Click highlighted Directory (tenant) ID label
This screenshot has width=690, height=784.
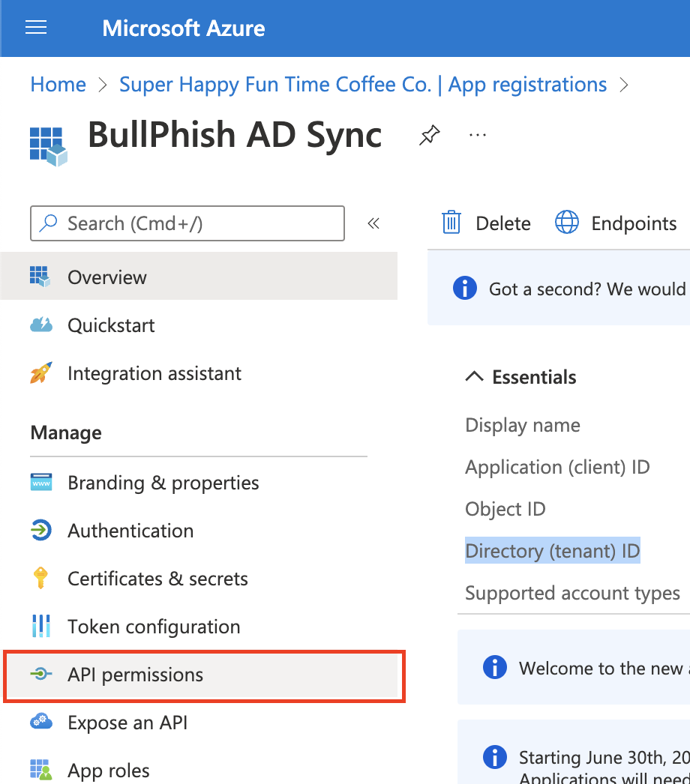click(x=553, y=550)
